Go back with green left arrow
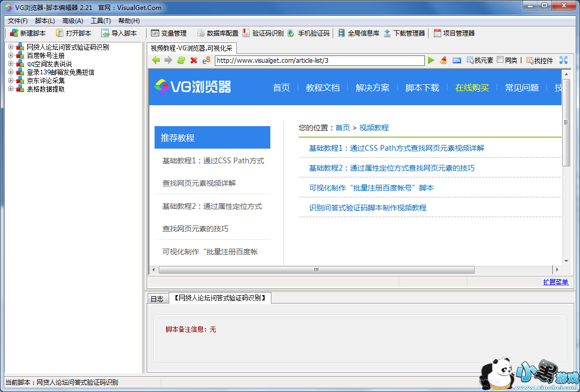Screen dimensions: 580x392 tap(156, 60)
